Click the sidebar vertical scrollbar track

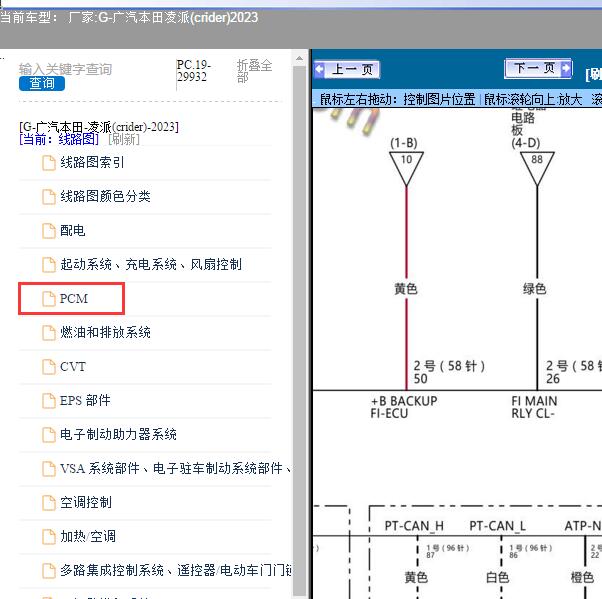pos(299,330)
